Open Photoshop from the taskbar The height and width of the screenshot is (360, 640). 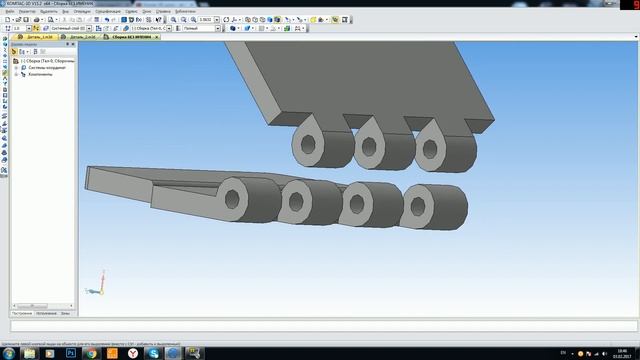[x=71, y=353]
